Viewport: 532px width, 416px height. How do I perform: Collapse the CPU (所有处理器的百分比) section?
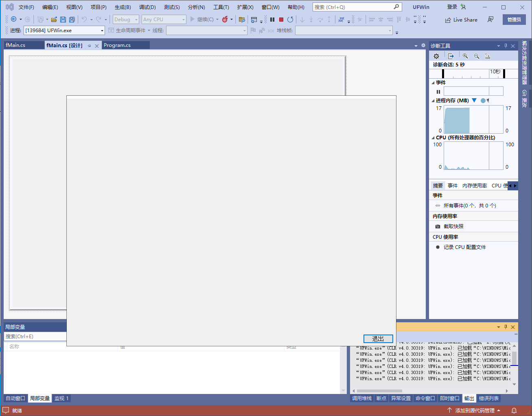[433, 138]
